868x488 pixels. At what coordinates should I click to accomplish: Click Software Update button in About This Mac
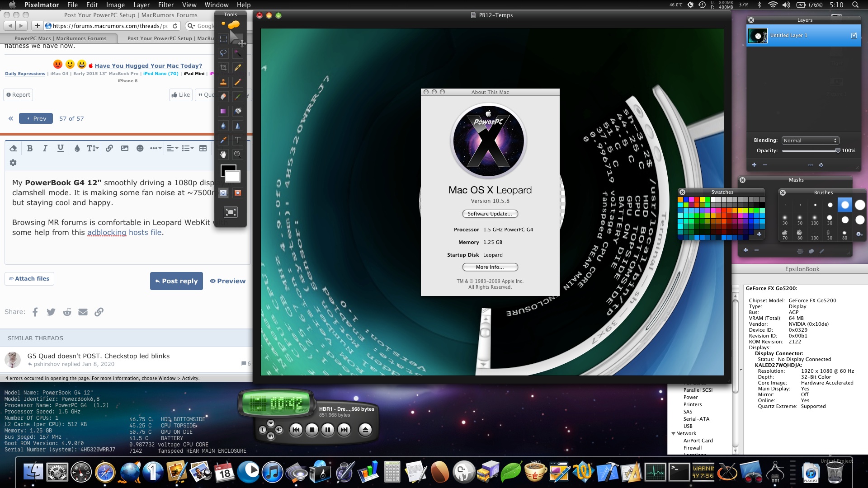click(x=490, y=214)
